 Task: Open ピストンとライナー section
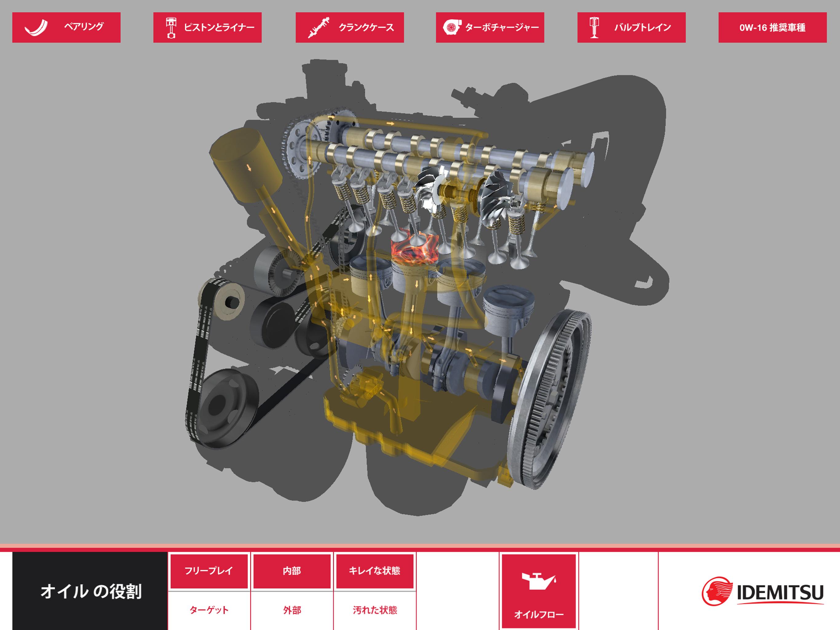(x=207, y=27)
